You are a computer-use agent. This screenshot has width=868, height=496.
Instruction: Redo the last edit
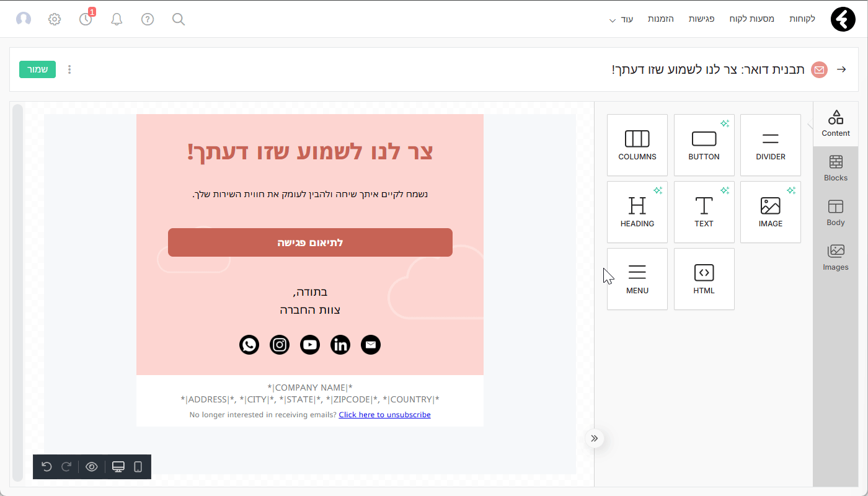[66, 467]
